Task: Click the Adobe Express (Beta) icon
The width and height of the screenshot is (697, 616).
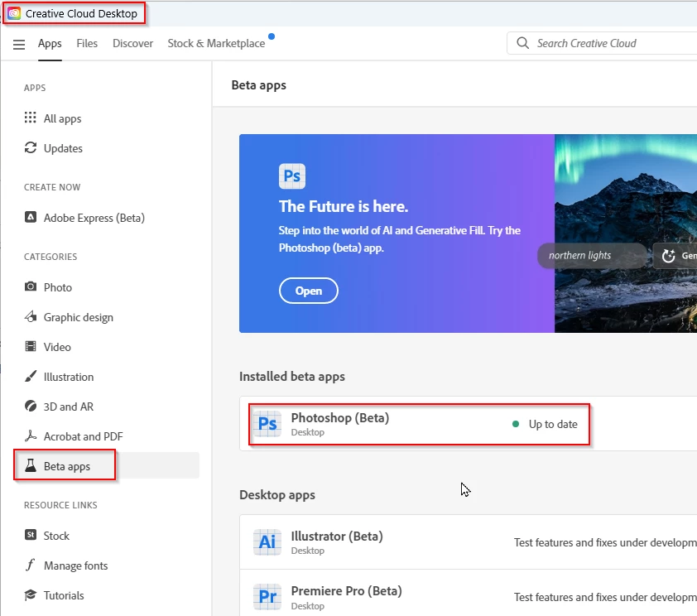Action: click(31, 217)
